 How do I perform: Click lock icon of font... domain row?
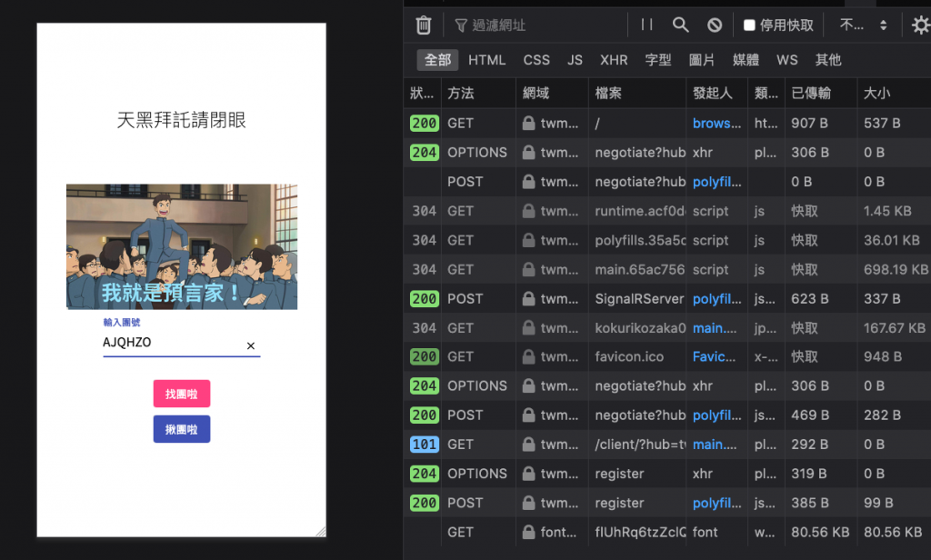tap(528, 532)
